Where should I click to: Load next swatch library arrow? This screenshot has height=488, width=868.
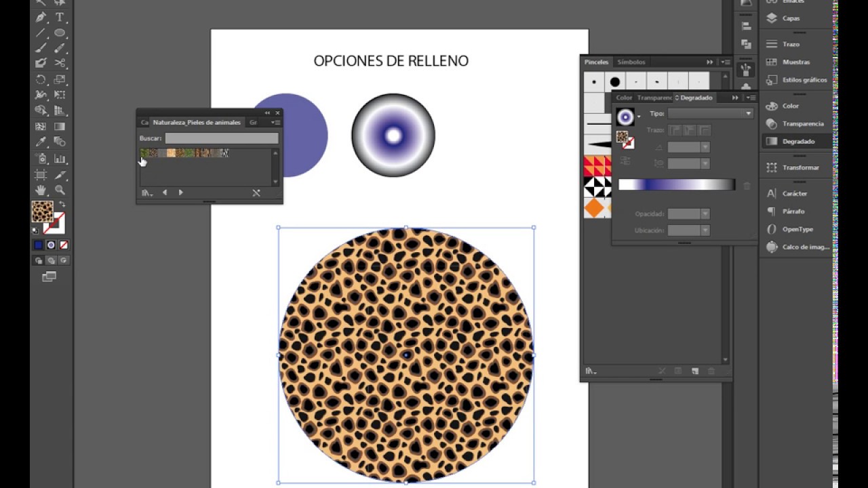tap(180, 192)
